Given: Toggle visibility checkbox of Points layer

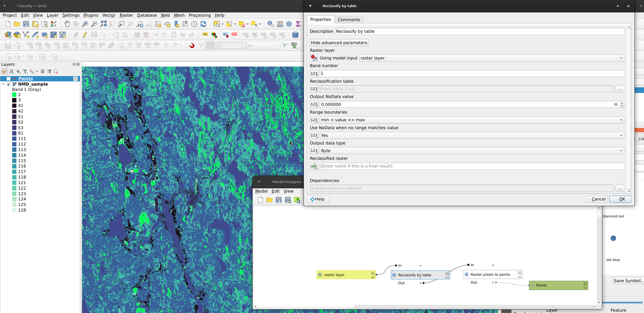Looking at the screenshot, I should tap(8, 79).
